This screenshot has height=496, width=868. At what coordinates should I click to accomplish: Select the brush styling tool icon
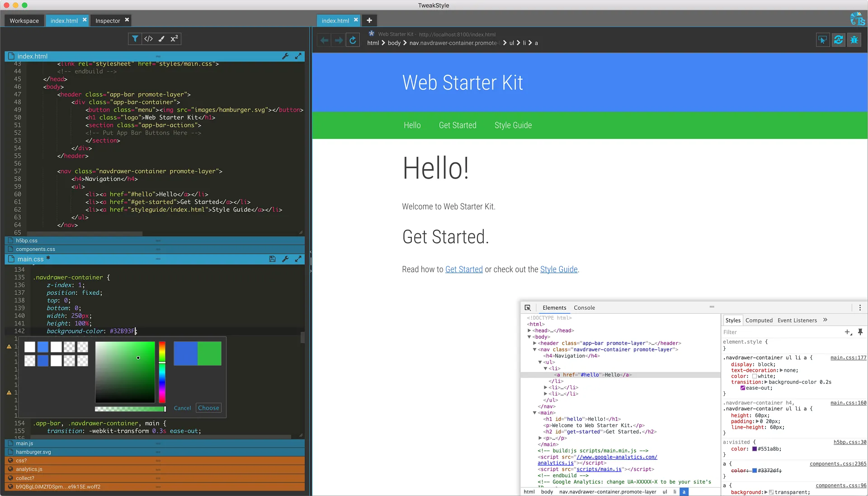click(x=161, y=39)
